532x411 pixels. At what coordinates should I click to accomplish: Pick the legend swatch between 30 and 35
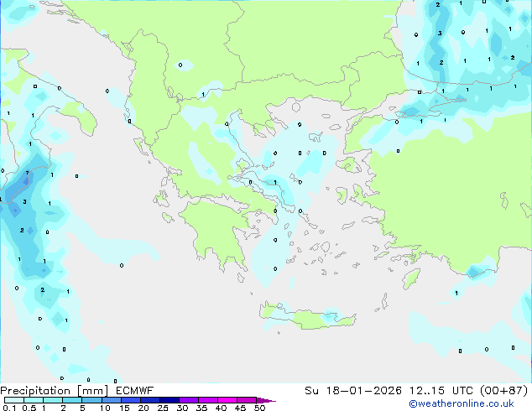click(189, 400)
